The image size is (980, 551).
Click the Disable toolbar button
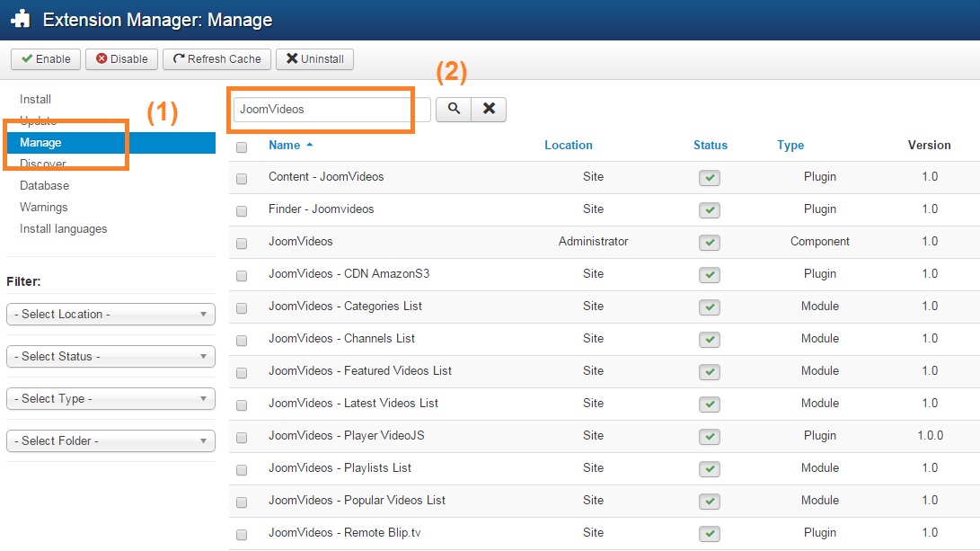121,58
